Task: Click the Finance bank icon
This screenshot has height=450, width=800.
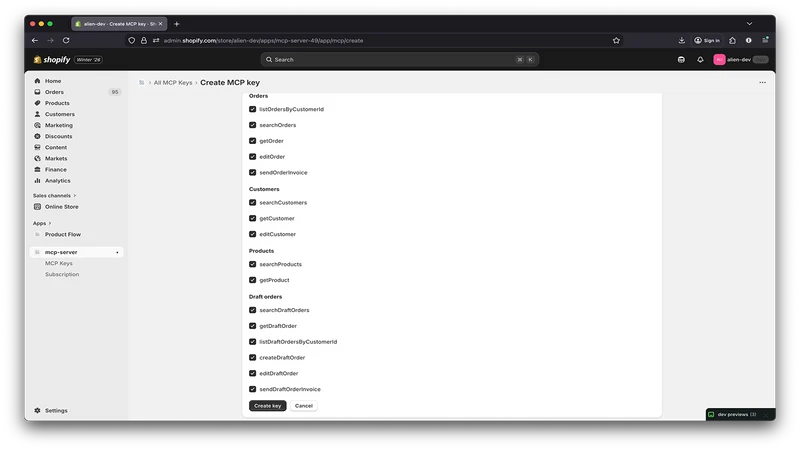Action: click(x=37, y=169)
